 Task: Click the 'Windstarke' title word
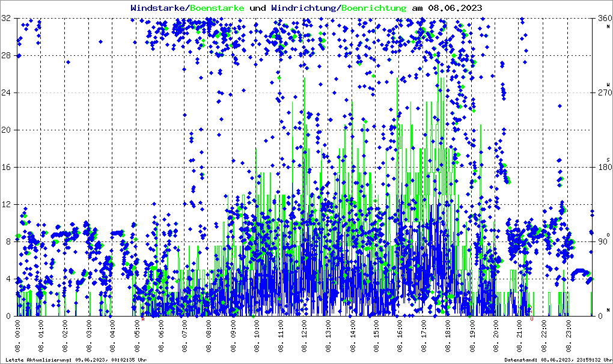click(x=159, y=8)
